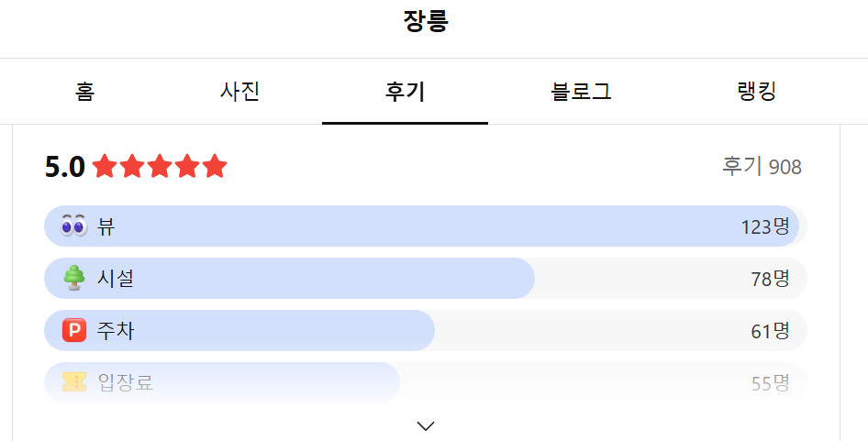
Task: Click the 123명 count on 뷰 bar
Action: coord(765,226)
